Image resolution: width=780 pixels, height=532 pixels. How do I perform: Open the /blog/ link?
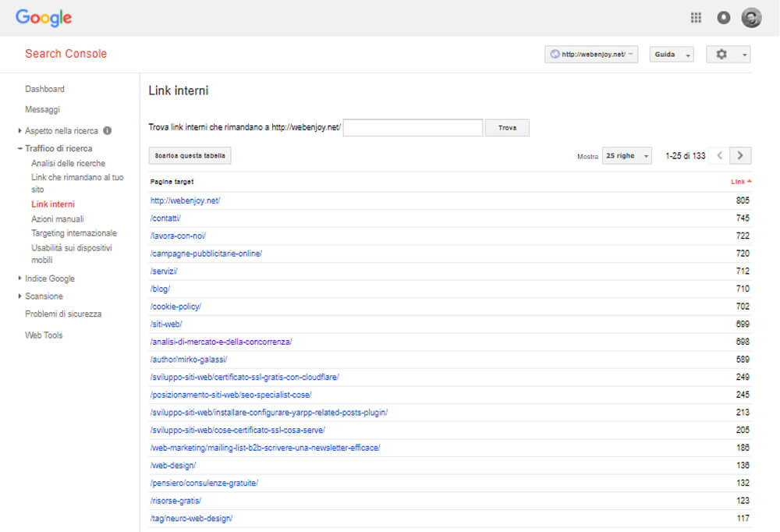point(160,289)
